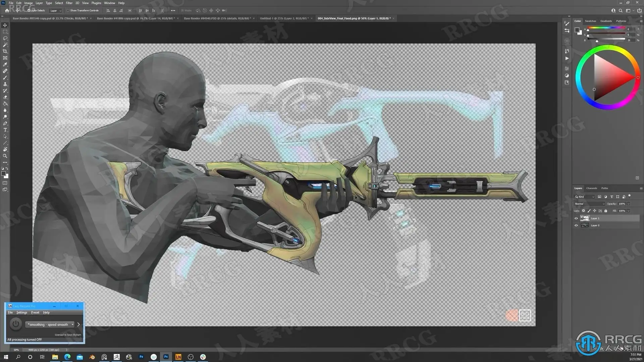Select the Horizontal Type tool
This screenshot has width=644, height=362.
point(5,130)
